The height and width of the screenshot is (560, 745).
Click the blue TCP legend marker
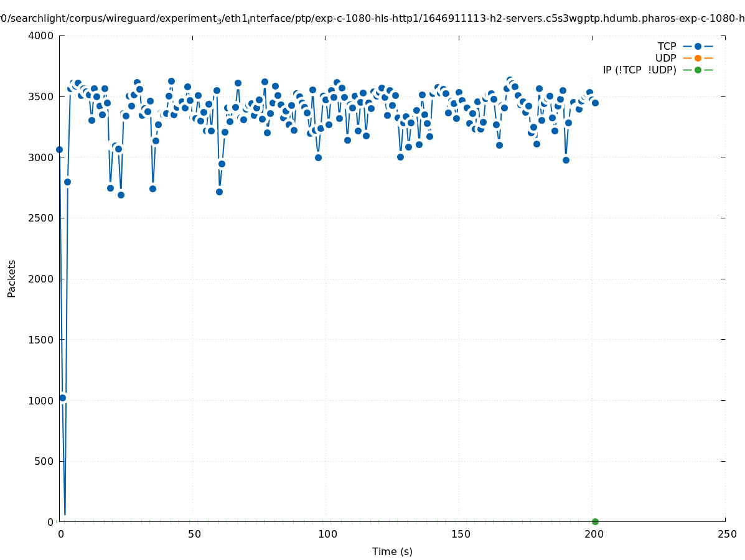point(698,46)
